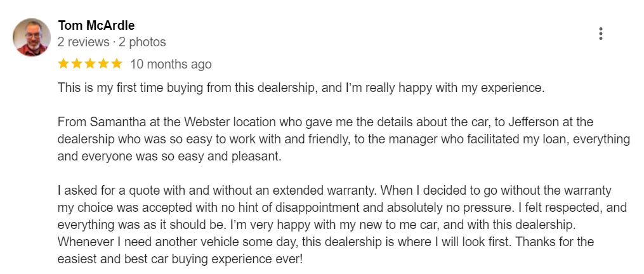Open the three-dot more options menu
The image size is (644, 274).
pyautogui.click(x=600, y=34)
